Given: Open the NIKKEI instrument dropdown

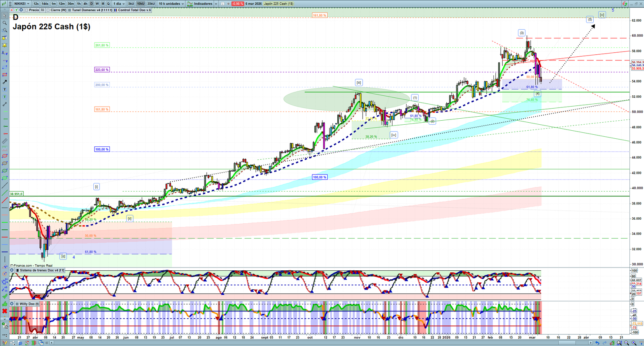Looking at the screenshot, I should (x=22, y=4).
